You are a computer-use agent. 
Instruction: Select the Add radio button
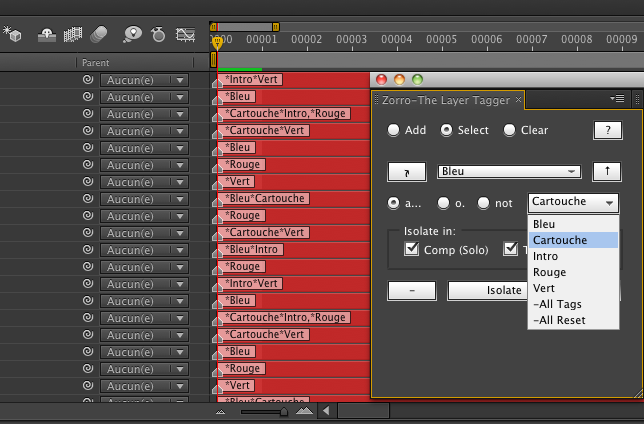(394, 130)
